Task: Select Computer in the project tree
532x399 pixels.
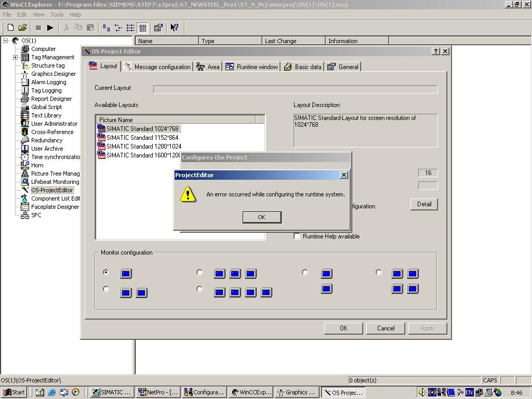Action: pos(43,49)
